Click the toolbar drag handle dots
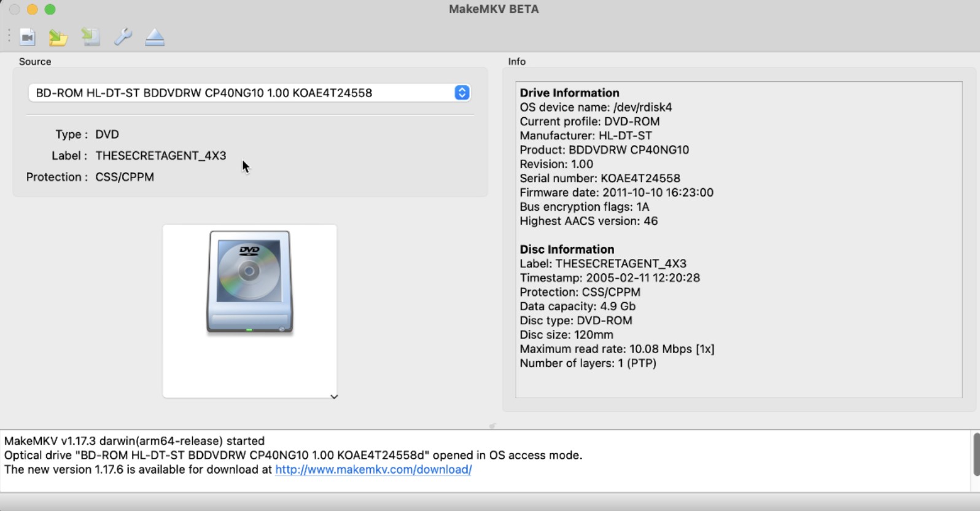This screenshot has width=980, height=511. (9, 37)
